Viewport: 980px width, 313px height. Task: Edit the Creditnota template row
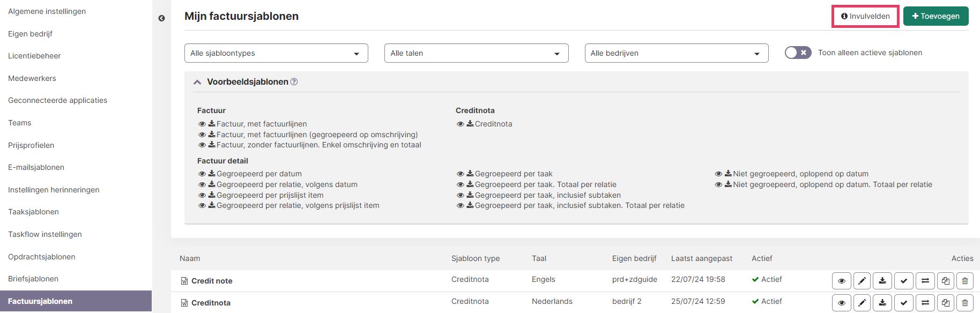(862, 303)
